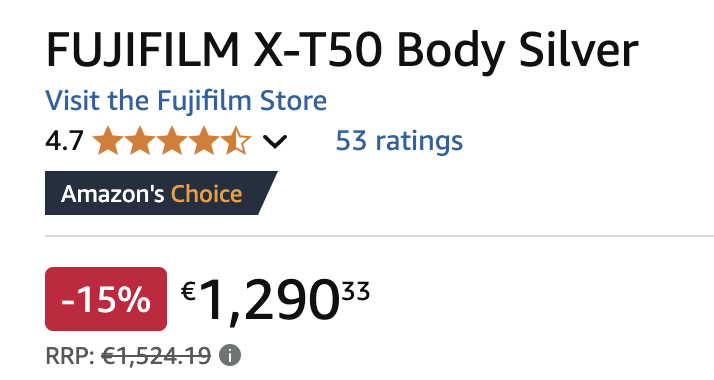
Task: Open the 53 ratings link
Action: click(x=399, y=141)
